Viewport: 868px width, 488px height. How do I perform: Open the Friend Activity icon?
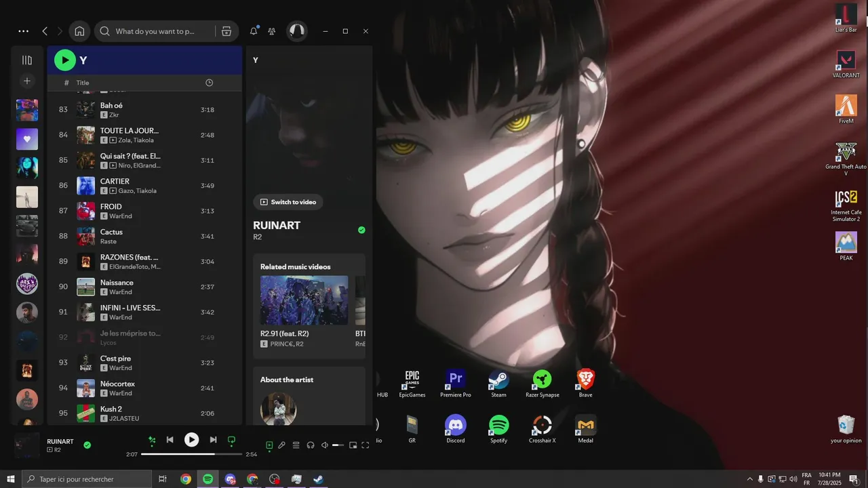[x=272, y=31]
